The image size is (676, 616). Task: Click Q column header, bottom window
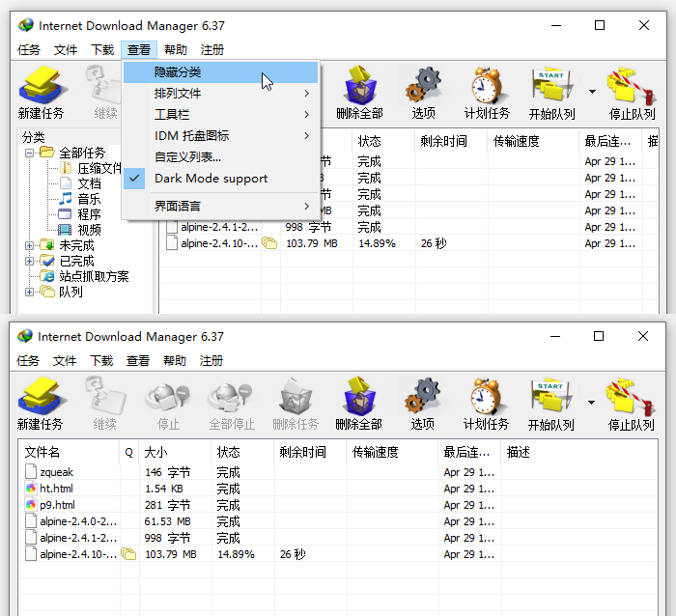128,452
